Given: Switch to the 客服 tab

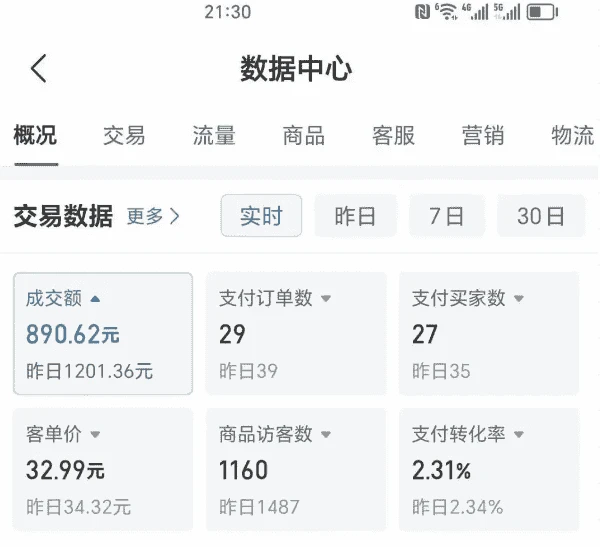Looking at the screenshot, I should pos(393,136).
